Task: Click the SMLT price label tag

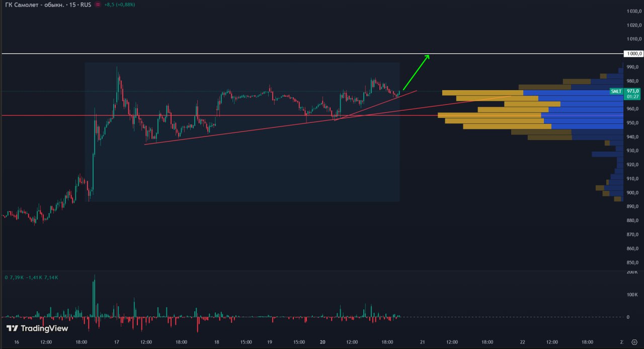Action: (x=616, y=91)
